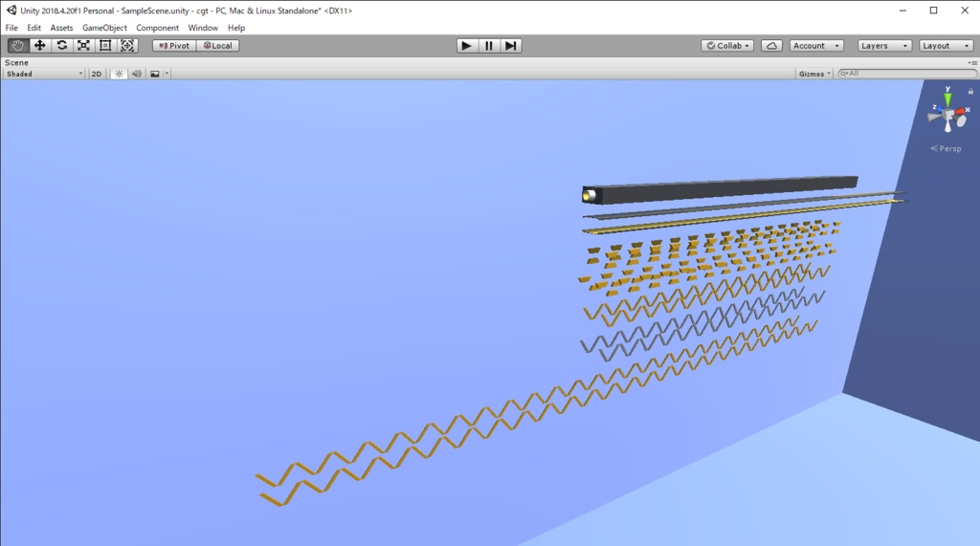
Task: Open the Gizmos dropdown
Action: point(814,74)
